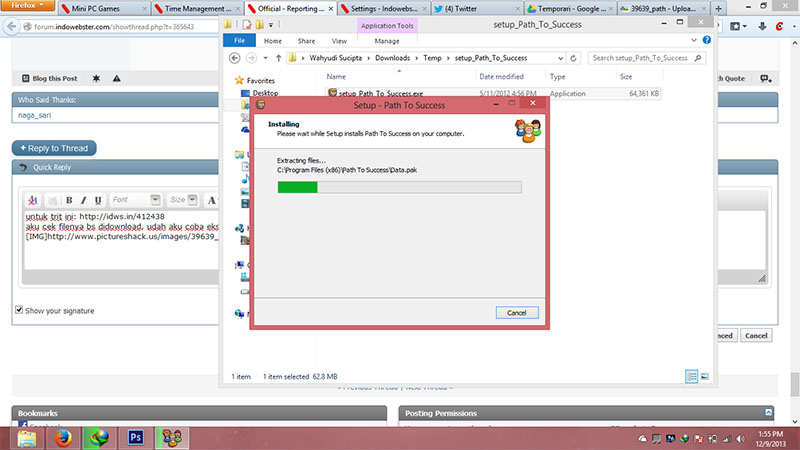This screenshot has height=450, width=800.
Task: Select Desktop in Explorer navigation pane
Action: (265, 93)
